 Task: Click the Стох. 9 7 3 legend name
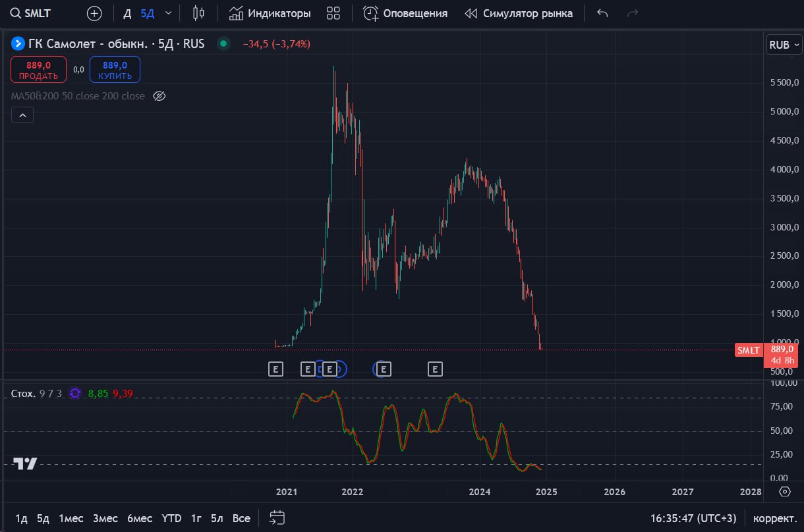(x=37, y=393)
